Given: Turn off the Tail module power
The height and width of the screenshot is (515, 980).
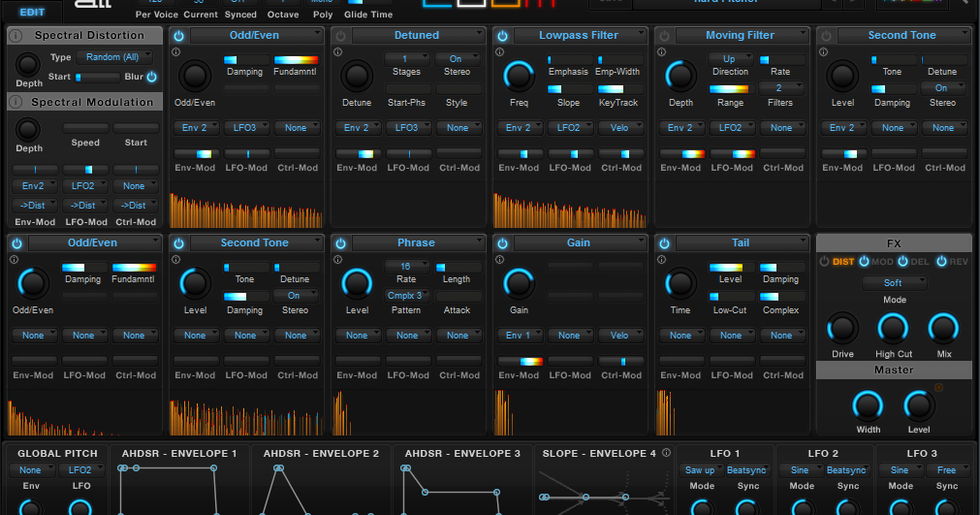Looking at the screenshot, I should pyautogui.click(x=664, y=243).
